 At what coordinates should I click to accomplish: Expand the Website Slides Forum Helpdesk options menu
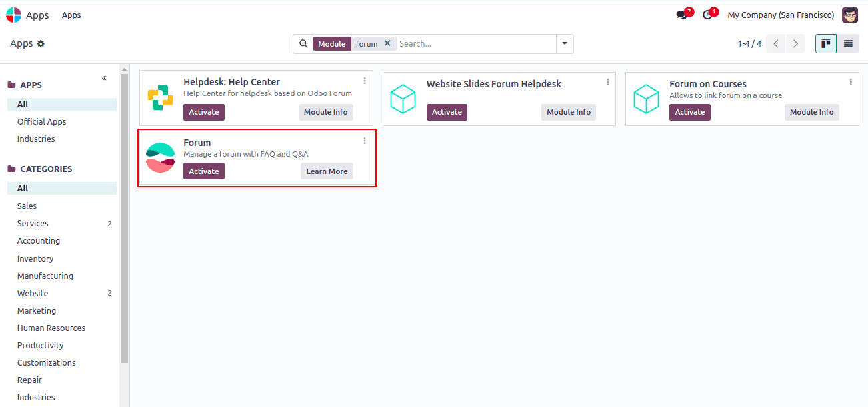[x=607, y=80]
